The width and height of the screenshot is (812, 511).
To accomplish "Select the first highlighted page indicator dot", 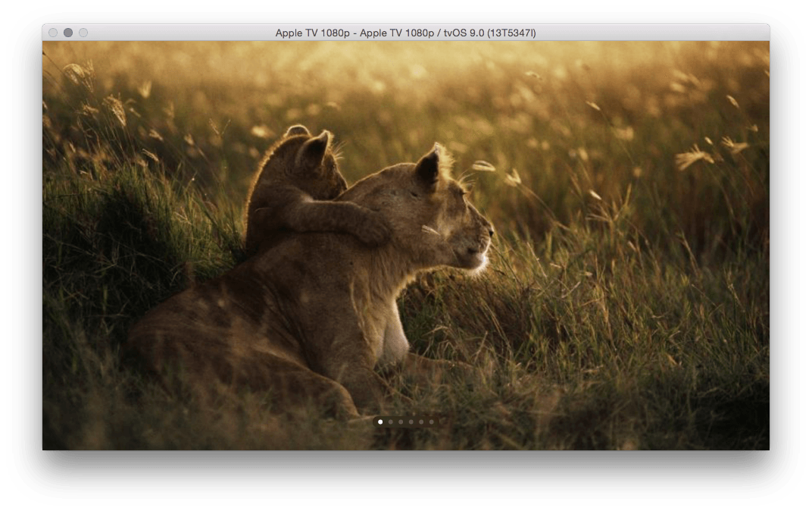I will (x=380, y=422).
